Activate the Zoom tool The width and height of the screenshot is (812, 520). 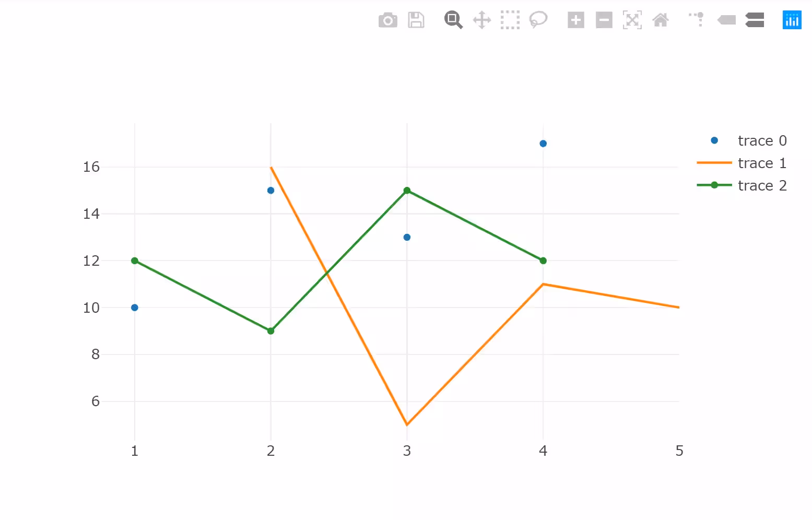453,20
